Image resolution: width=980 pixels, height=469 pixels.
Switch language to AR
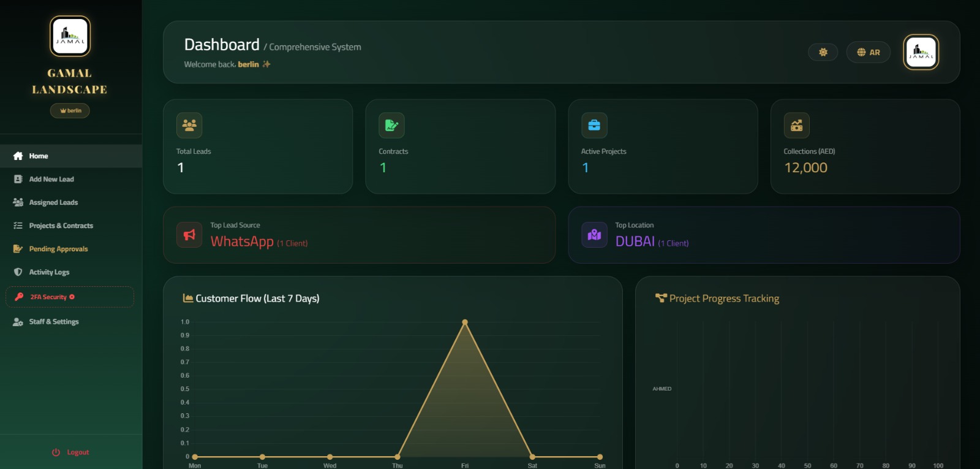868,52
